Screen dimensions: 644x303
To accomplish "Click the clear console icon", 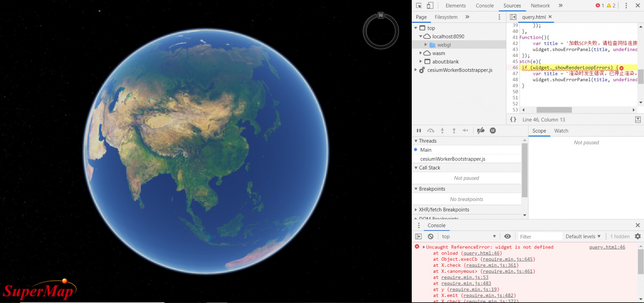I will pyautogui.click(x=430, y=237).
